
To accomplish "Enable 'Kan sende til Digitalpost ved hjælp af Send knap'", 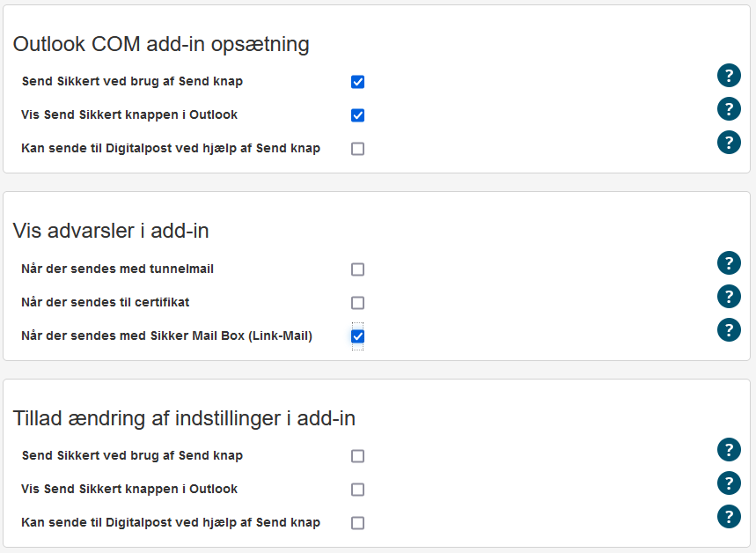I will point(357,148).
